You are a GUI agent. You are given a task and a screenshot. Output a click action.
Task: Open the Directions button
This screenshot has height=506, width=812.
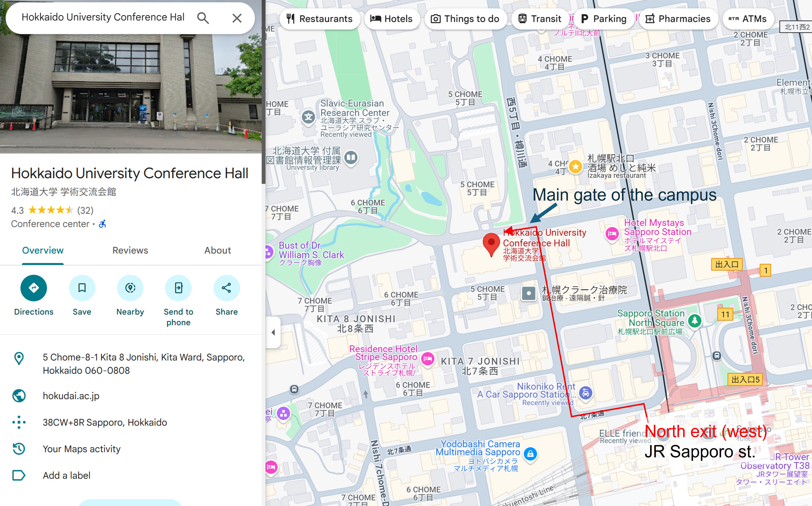34,288
